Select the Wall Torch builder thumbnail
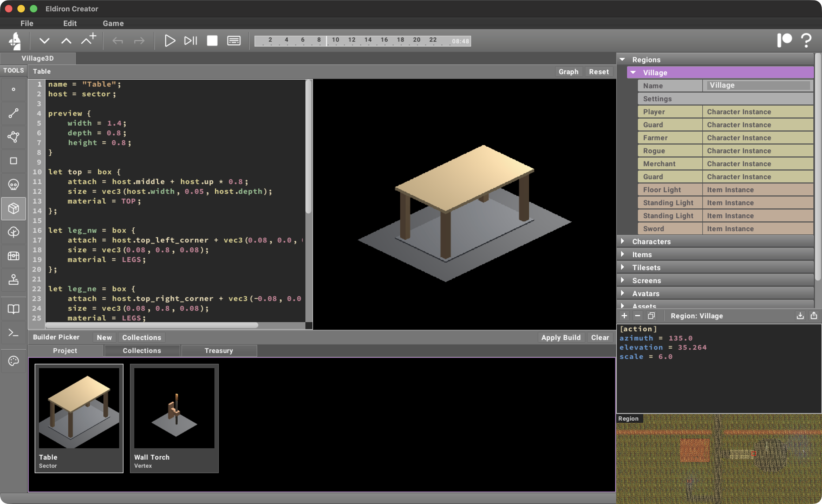The height and width of the screenshot is (504, 822). point(174,418)
